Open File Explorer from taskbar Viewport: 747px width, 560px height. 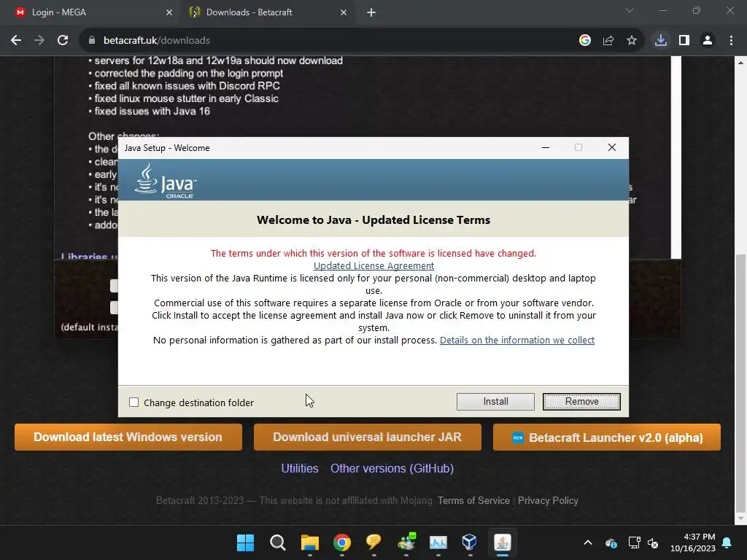pos(309,542)
